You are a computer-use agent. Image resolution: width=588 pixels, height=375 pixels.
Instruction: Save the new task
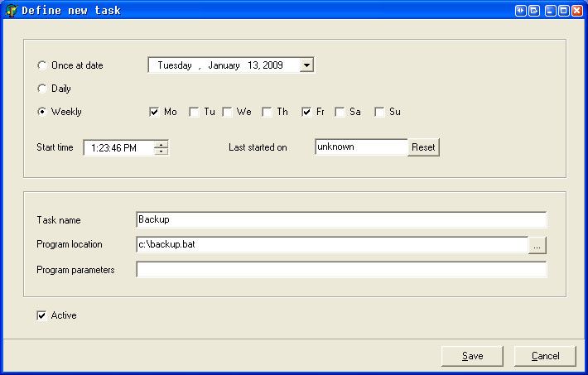tap(472, 356)
